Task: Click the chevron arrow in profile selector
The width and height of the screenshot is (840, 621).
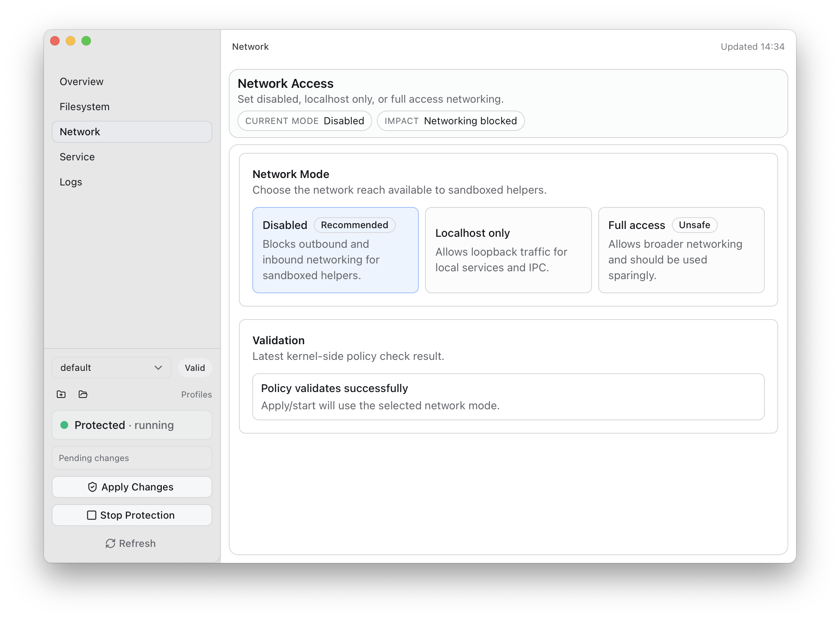Action: coord(158,368)
